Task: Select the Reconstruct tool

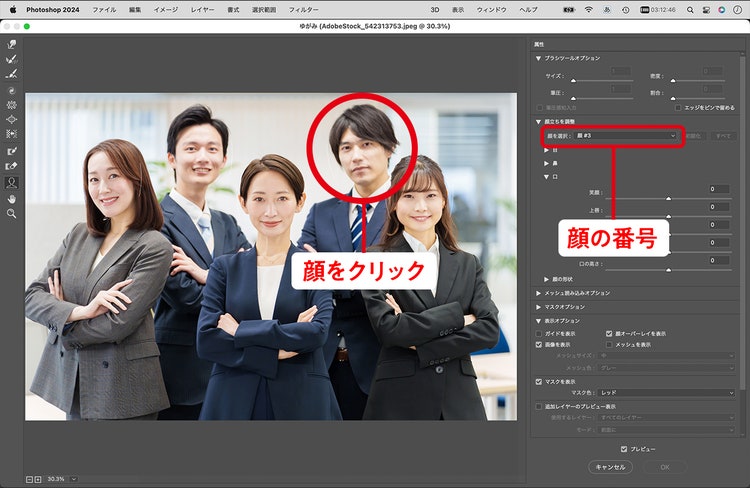Action: coord(11,59)
